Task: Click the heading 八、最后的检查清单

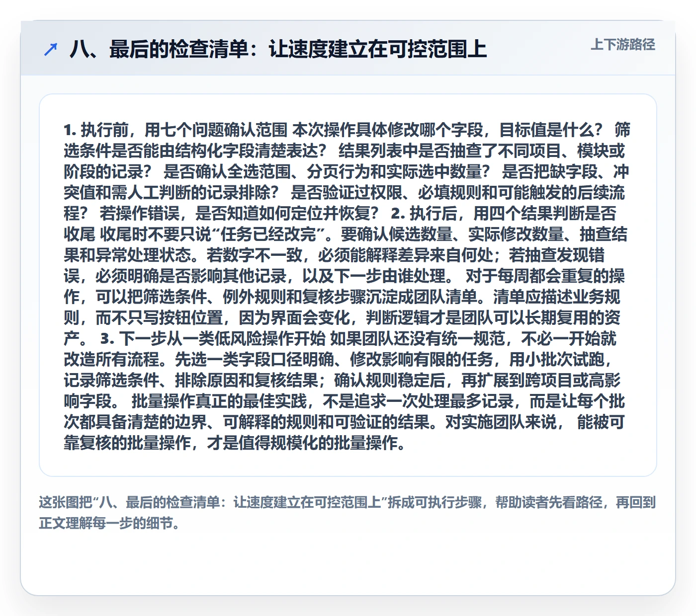Action: tap(278, 49)
